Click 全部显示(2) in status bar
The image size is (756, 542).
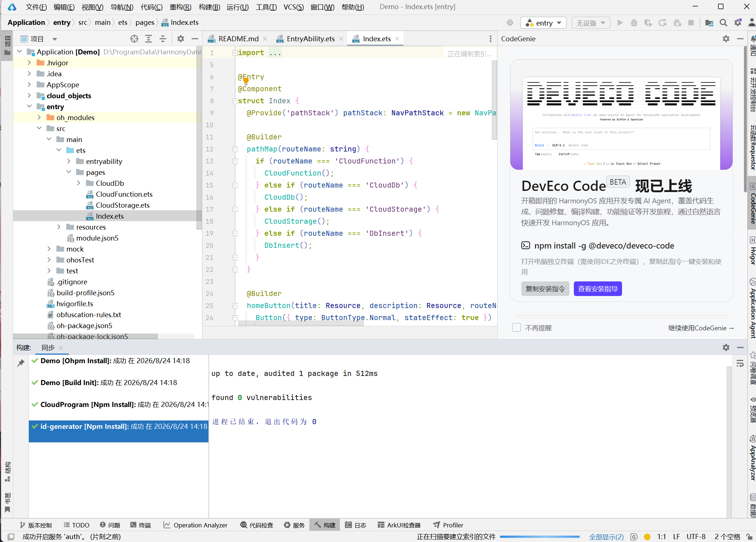[606, 537]
